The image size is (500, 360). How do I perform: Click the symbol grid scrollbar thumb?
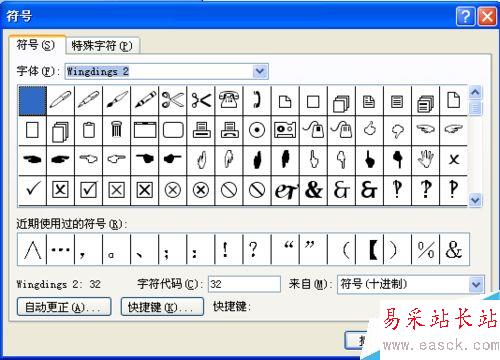coord(475,108)
